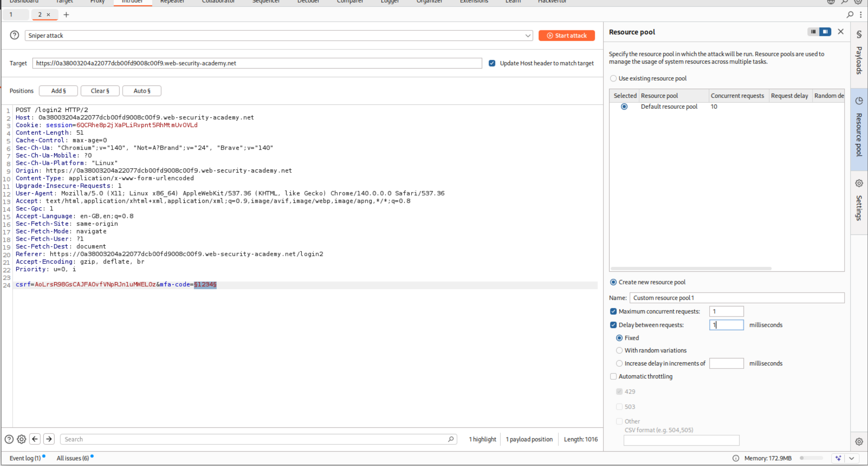Open the Settings side panel icon
This screenshot has width=868, height=466.
(x=859, y=183)
